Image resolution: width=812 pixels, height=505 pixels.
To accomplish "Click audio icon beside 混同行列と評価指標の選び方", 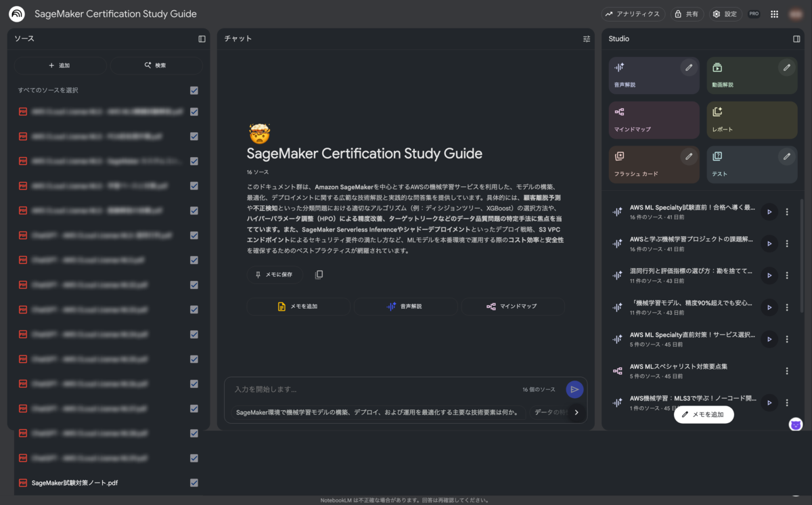I will pos(617,276).
